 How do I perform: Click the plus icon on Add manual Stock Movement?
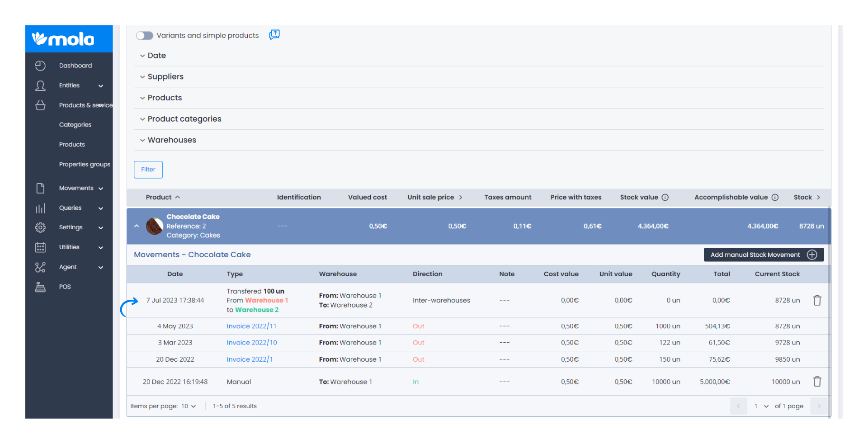tap(812, 255)
